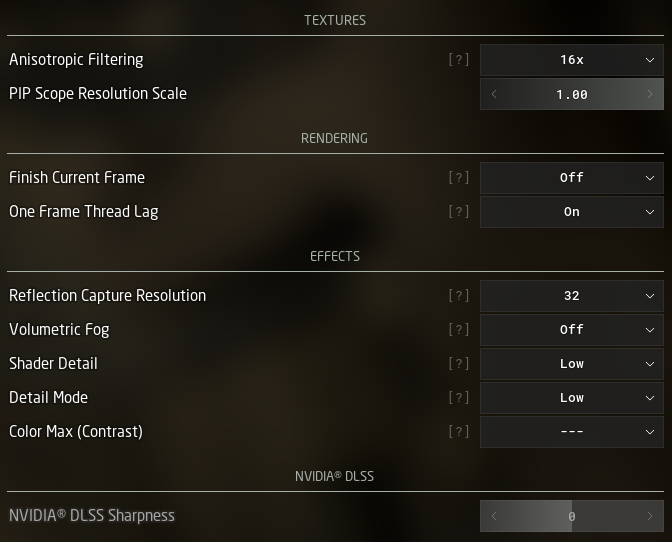Click help icon beside Finish Current Frame
Viewport: 672px width, 542px height.
(458, 178)
